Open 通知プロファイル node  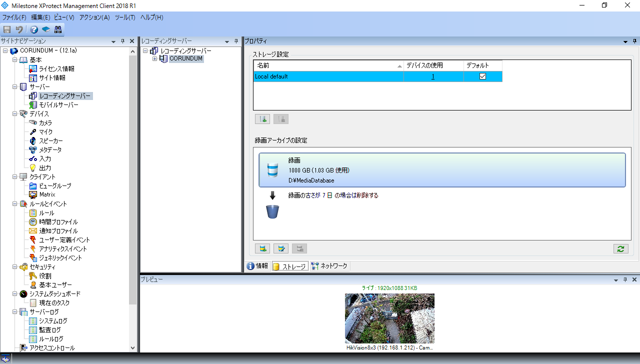point(58,231)
